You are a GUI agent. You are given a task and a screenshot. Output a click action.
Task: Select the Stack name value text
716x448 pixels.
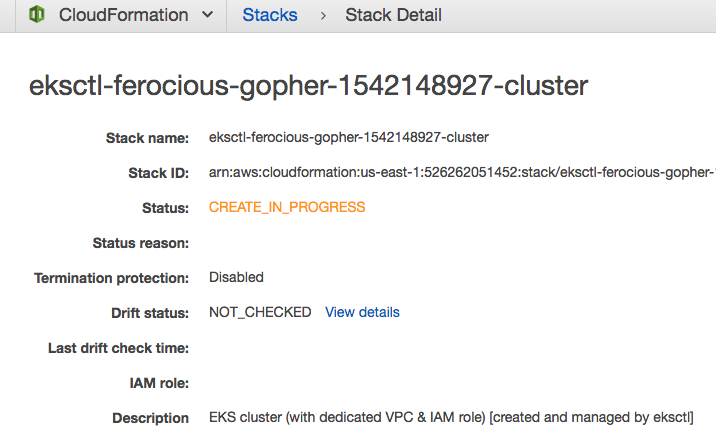pos(349,137)
